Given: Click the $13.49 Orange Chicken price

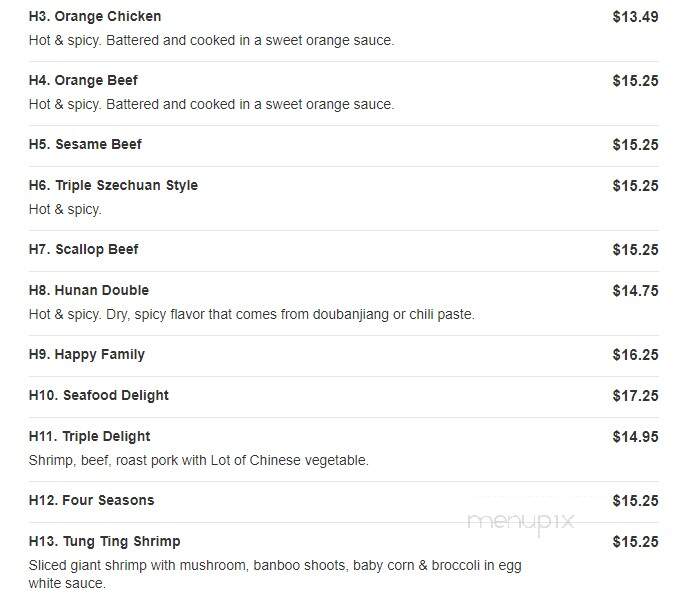Looking at the screenshot, I should pyautogui.click(x=635, y=17).
